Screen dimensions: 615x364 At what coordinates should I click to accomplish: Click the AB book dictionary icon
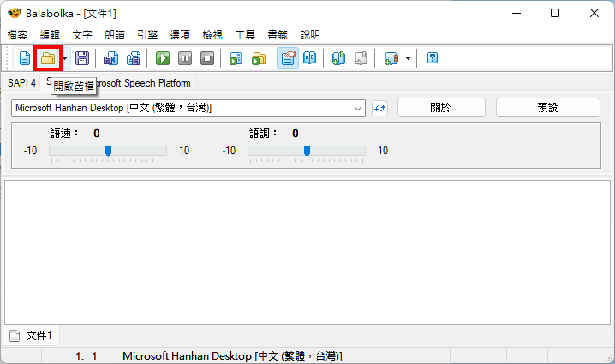(x=310, y=58)
